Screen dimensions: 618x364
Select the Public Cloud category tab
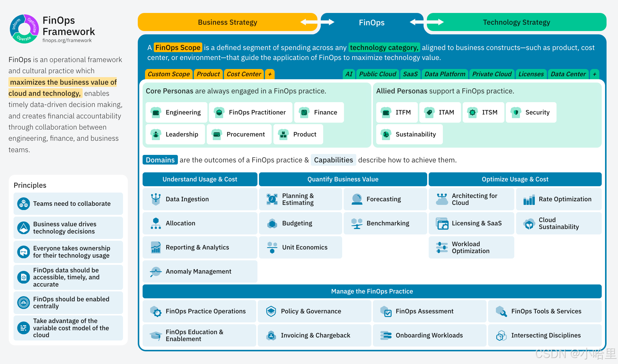click(x=377, y=74)
